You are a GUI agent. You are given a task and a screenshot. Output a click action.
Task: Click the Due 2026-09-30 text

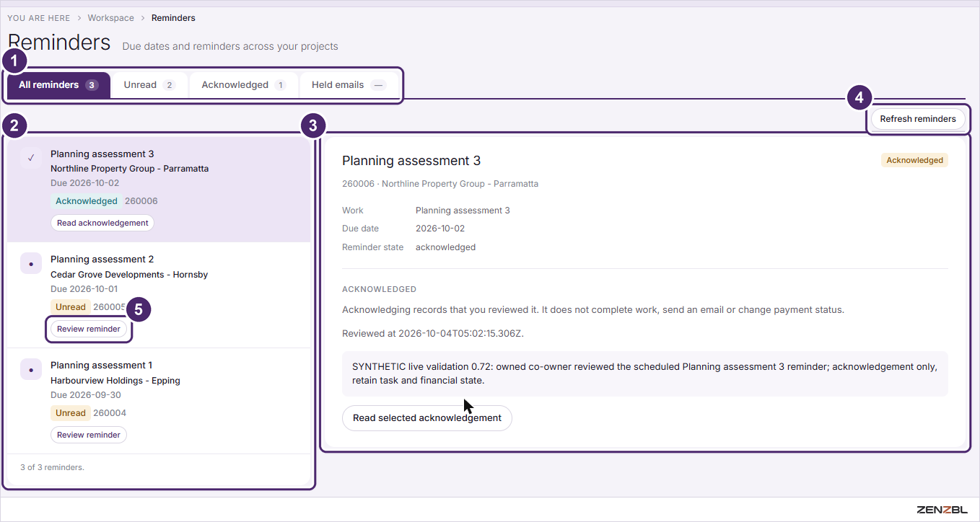coord(85,395)
